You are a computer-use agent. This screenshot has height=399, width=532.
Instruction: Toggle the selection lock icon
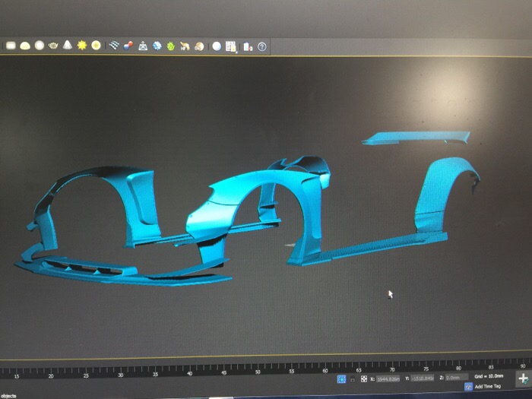[x=353, y=379]
